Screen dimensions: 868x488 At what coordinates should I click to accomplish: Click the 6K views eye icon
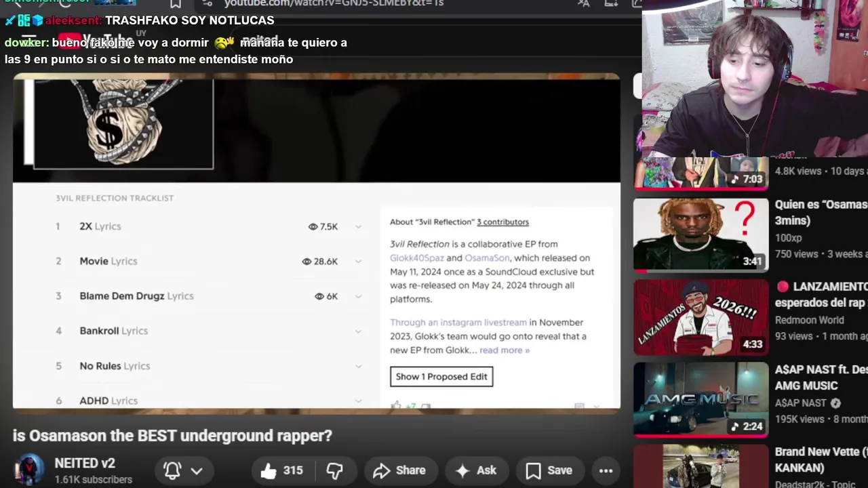click(319, 296)
